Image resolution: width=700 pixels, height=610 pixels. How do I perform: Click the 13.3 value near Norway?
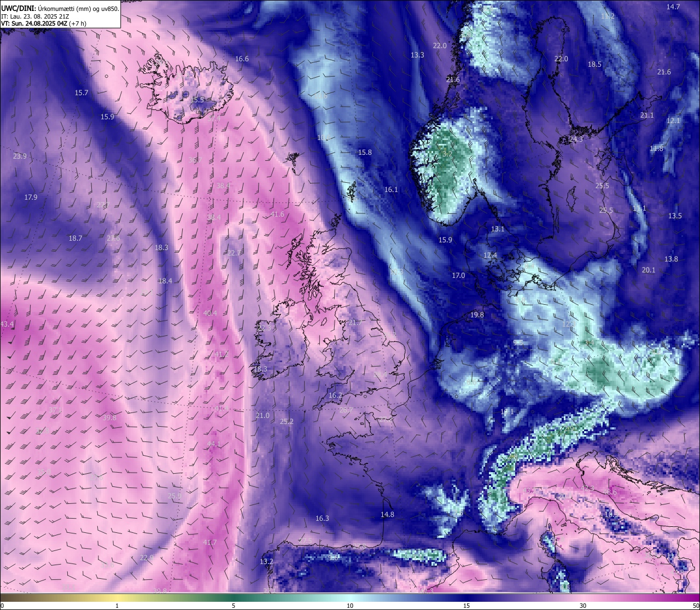pos(417,55)
